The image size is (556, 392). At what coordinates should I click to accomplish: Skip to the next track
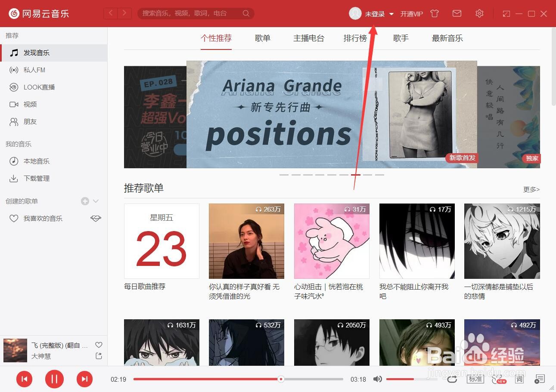[x=84, y=379]
